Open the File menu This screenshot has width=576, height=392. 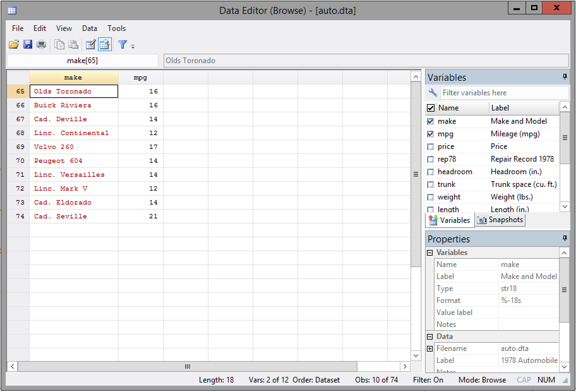[18, 28]
